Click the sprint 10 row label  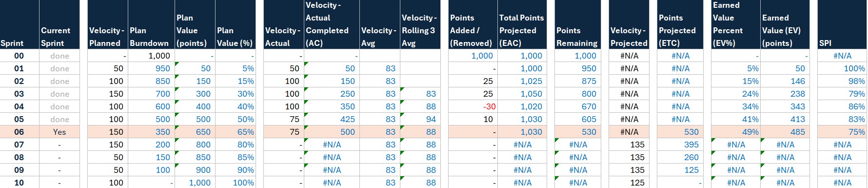(x=20, y=183)
